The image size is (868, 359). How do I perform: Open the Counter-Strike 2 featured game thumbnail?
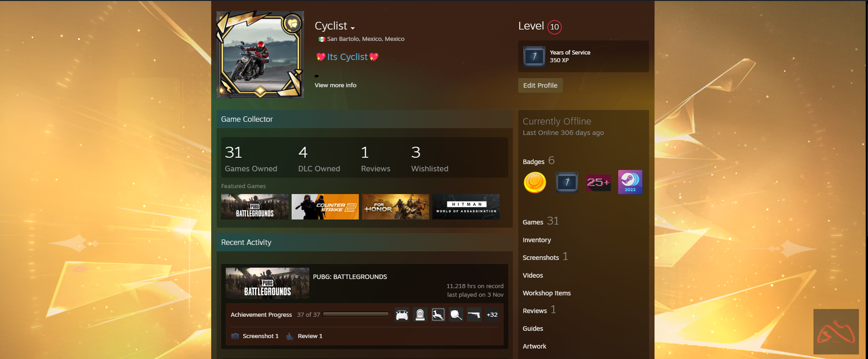point(325,207)
